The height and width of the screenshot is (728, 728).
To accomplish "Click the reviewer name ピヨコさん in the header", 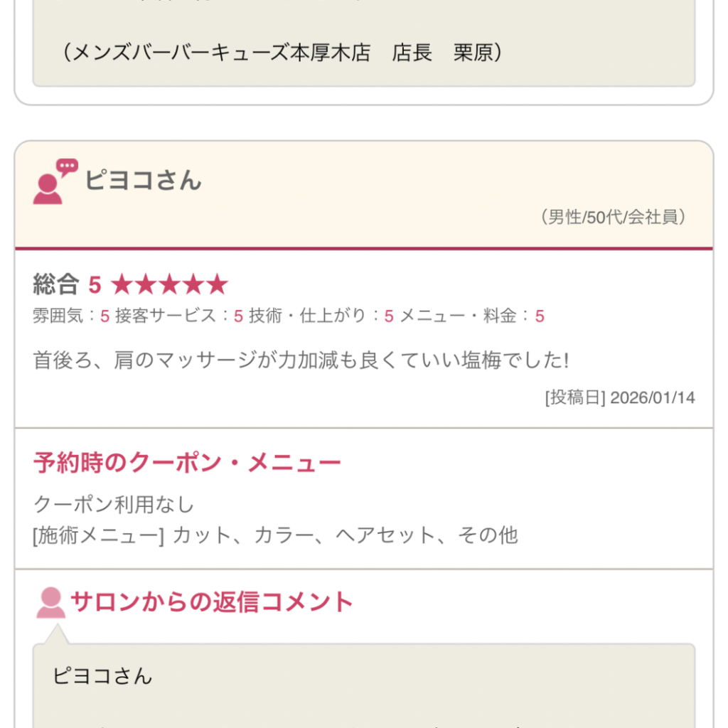I will point(143,180).
